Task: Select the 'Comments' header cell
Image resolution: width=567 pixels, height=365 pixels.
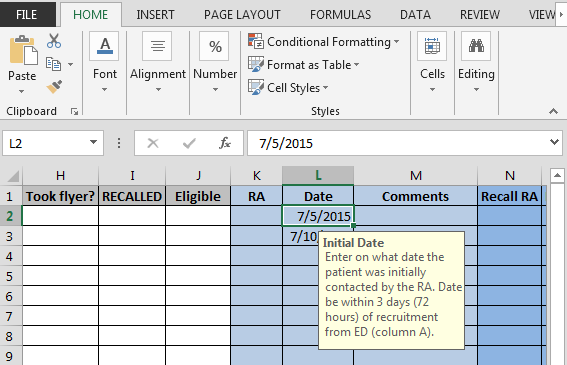Action: [x=415, y=196]
